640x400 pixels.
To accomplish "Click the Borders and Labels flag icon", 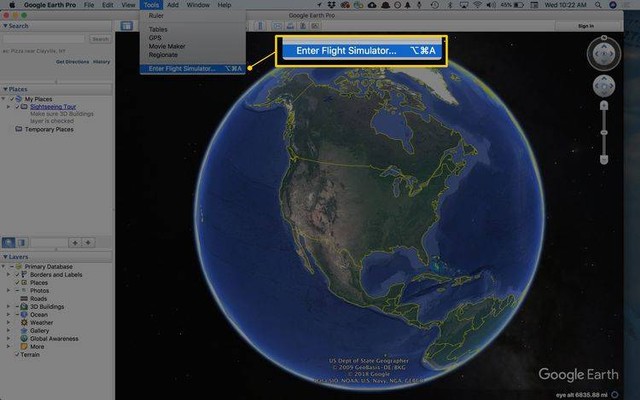I will click(24, 275).
